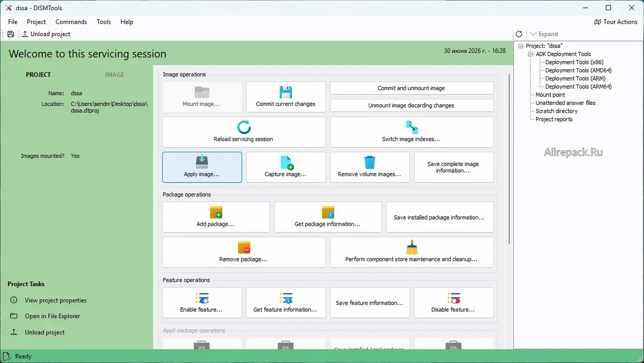Click the Capture image icon

pos(286,162)
